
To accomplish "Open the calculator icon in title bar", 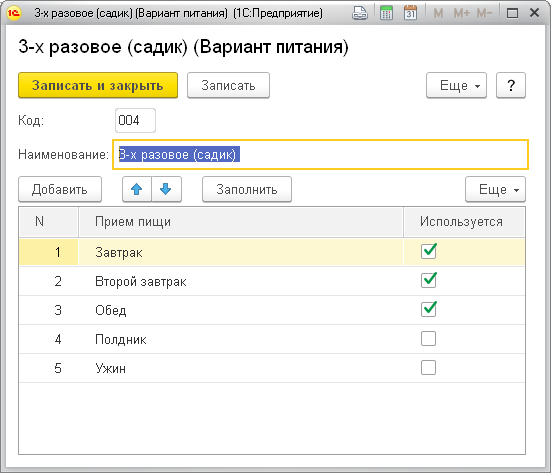I will [386, 13].
